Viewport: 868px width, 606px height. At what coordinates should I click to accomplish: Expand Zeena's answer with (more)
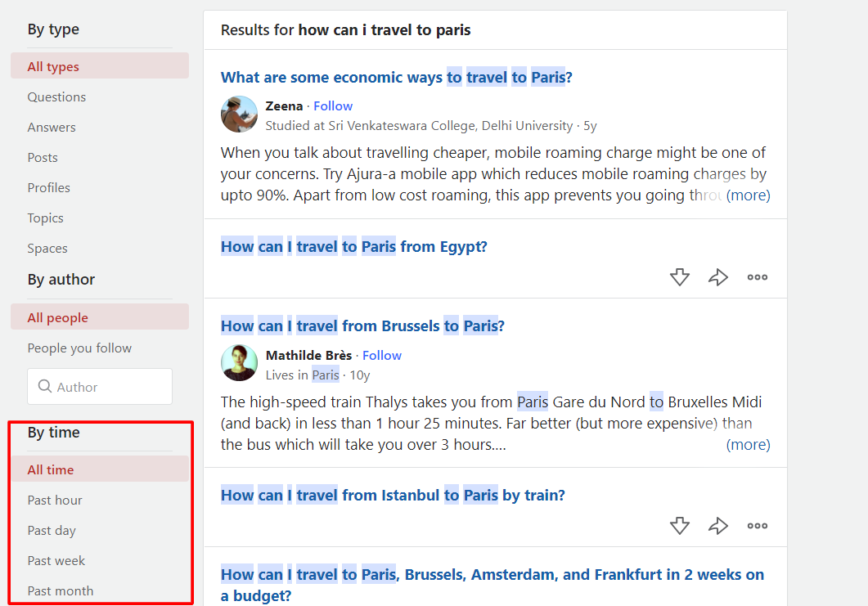coord(748,195)
